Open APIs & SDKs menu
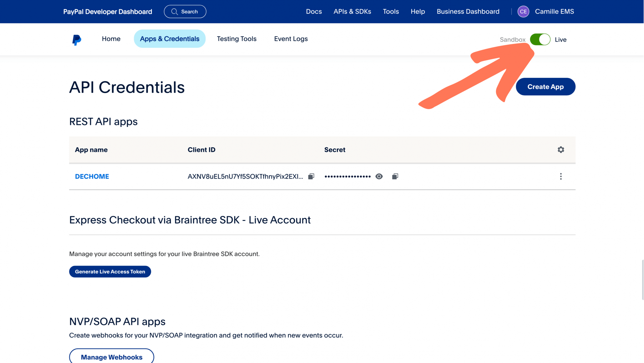 coord(352,11)
